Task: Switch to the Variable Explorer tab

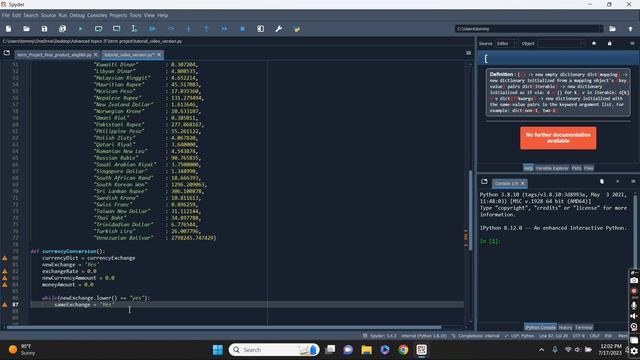Action: click(x=552, y=168)
